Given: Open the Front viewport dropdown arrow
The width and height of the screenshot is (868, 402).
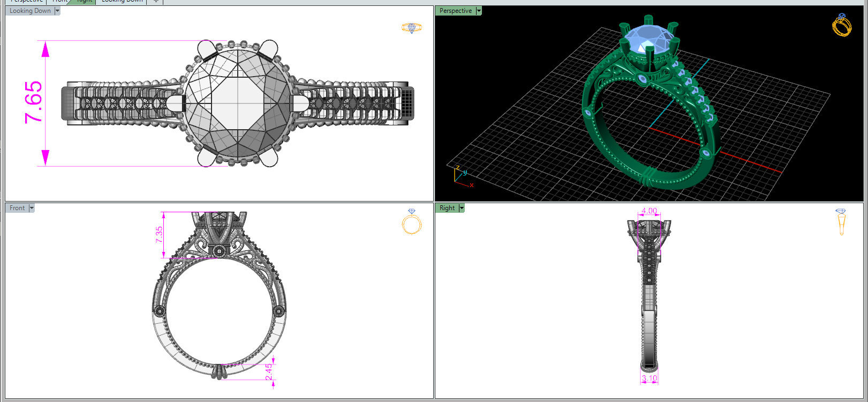Looking at the screenshot, I should click(32, 208).
